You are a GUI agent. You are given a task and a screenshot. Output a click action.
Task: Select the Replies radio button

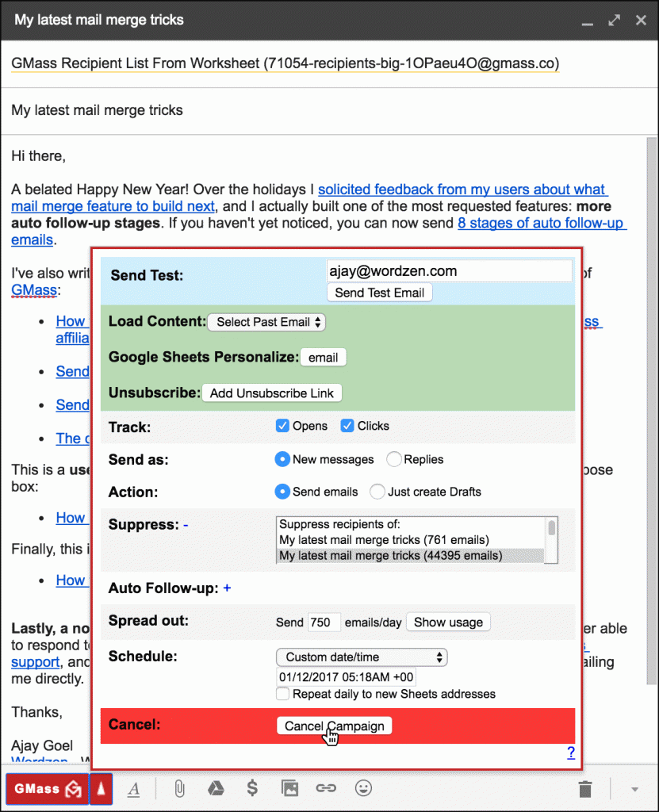click(393, 459)
